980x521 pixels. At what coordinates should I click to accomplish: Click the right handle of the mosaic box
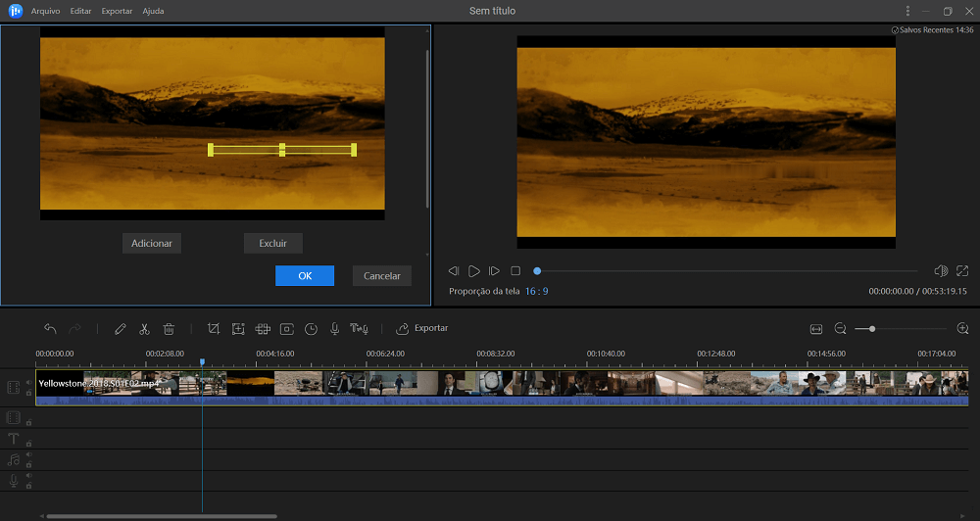tap(354, 149)
